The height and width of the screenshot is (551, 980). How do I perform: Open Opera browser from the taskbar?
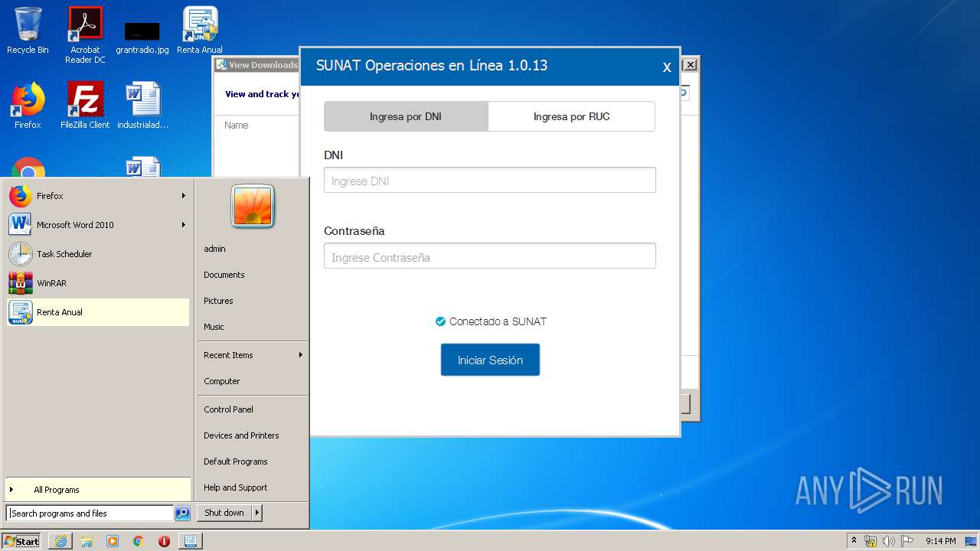pyautogui.click(x=164, y=541)
